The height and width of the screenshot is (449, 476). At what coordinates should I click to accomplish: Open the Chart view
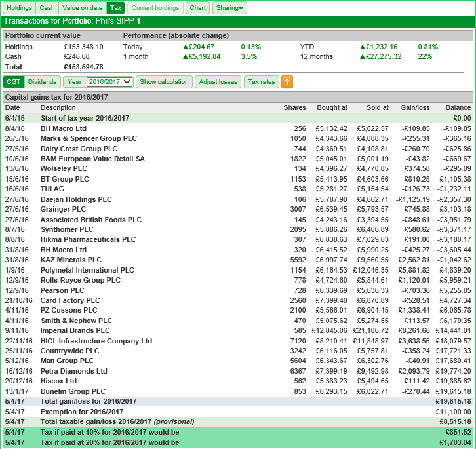pos(197,8)
